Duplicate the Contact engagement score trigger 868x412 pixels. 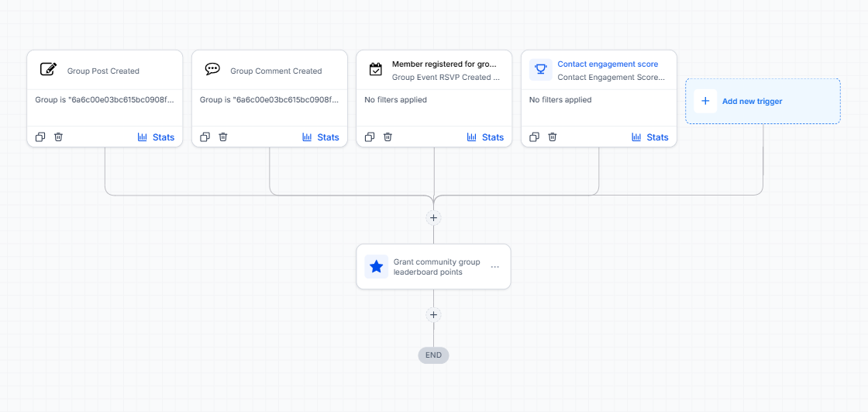click(534, 137)
